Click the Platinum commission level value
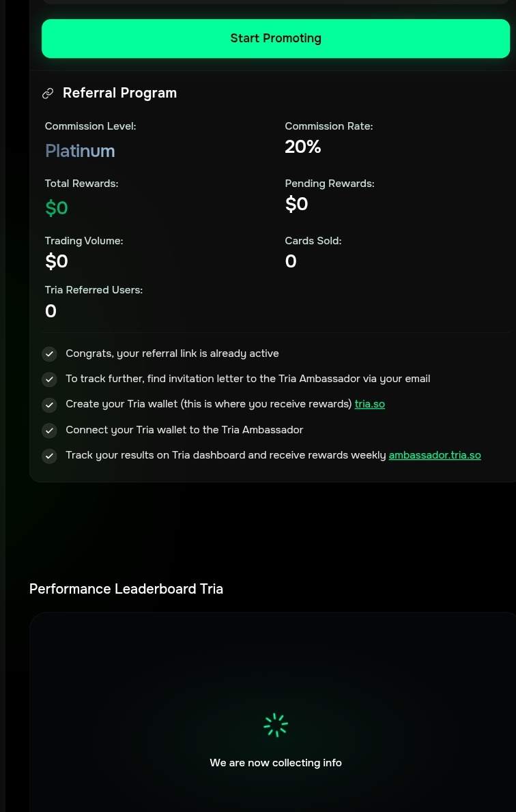Screen dimensions: 516x812 (x=80, y=151)
